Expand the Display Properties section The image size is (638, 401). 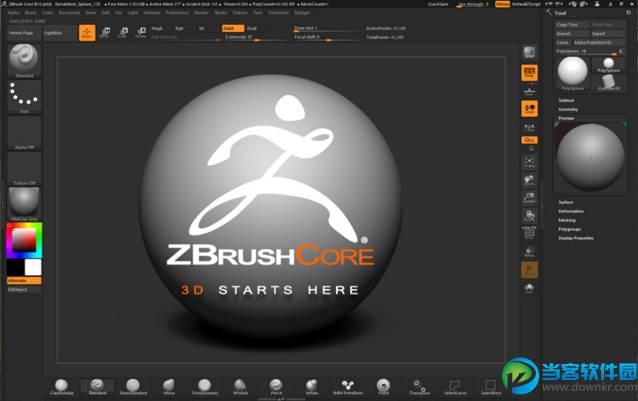pos(576,238)
